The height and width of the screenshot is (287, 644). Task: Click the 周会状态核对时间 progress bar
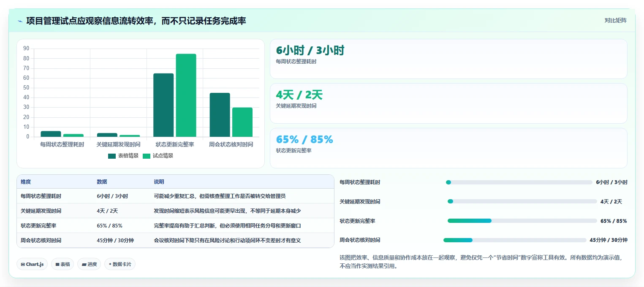[515, 240]
